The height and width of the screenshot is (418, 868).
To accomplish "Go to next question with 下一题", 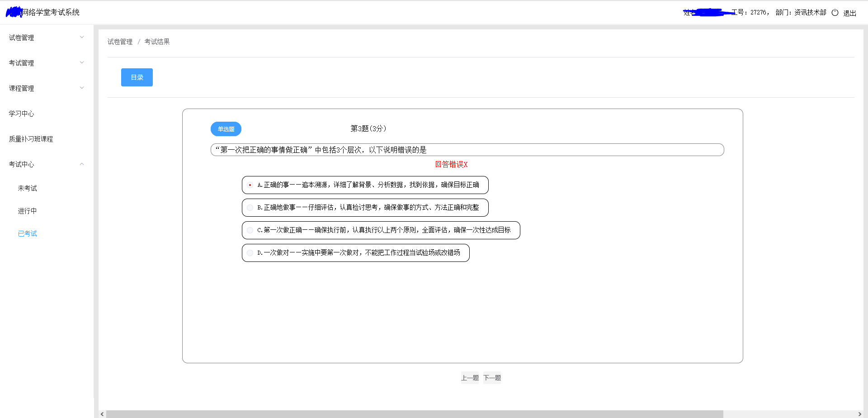I will pyautogui.click(x=492, y=378).
